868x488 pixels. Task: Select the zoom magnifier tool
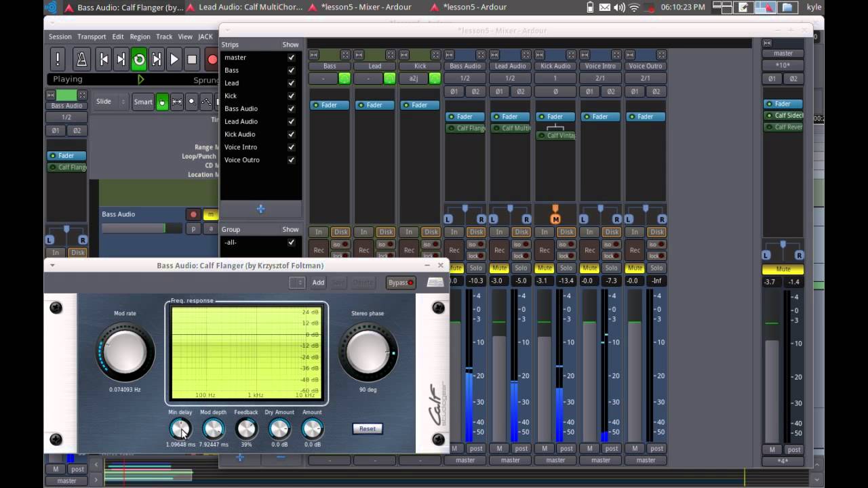(191, 102)
